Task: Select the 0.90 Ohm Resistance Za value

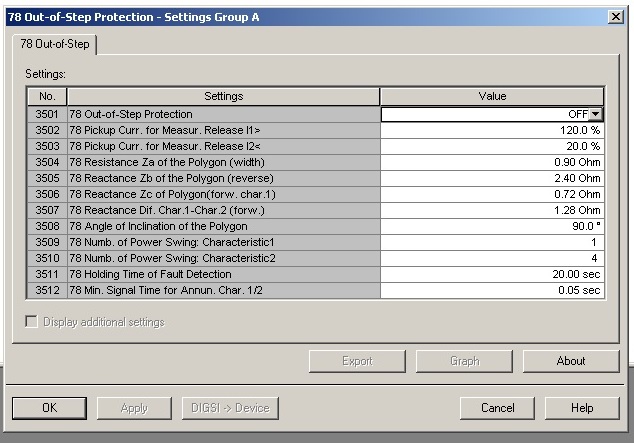Action: tap(492, 162)
